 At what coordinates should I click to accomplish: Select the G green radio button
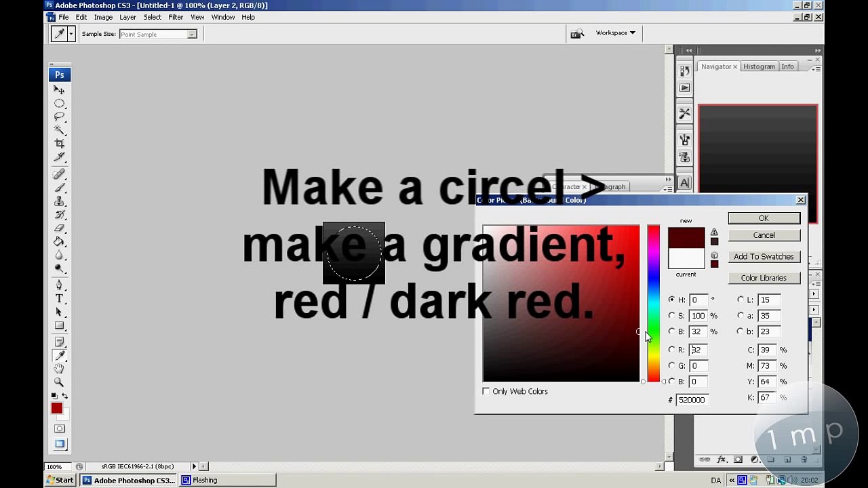click(x=671, y=366)
